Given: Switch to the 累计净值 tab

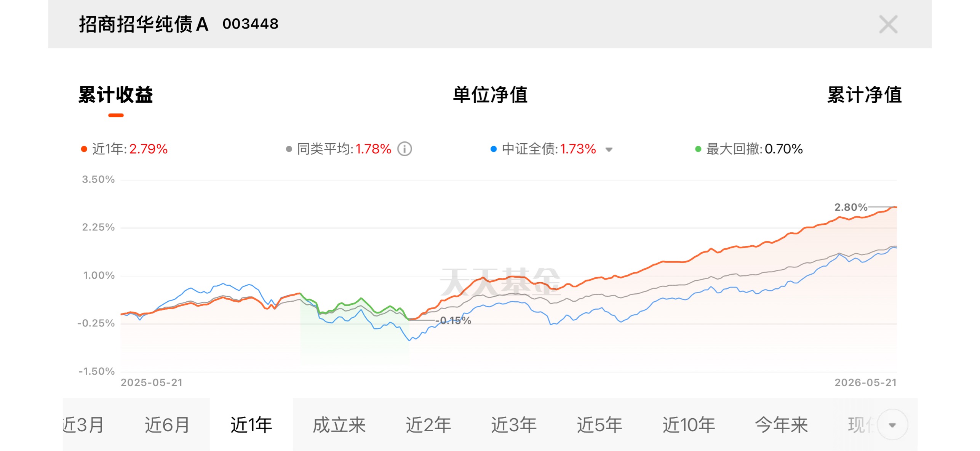Looking at the screenshot, I should [x=864, y=95].
